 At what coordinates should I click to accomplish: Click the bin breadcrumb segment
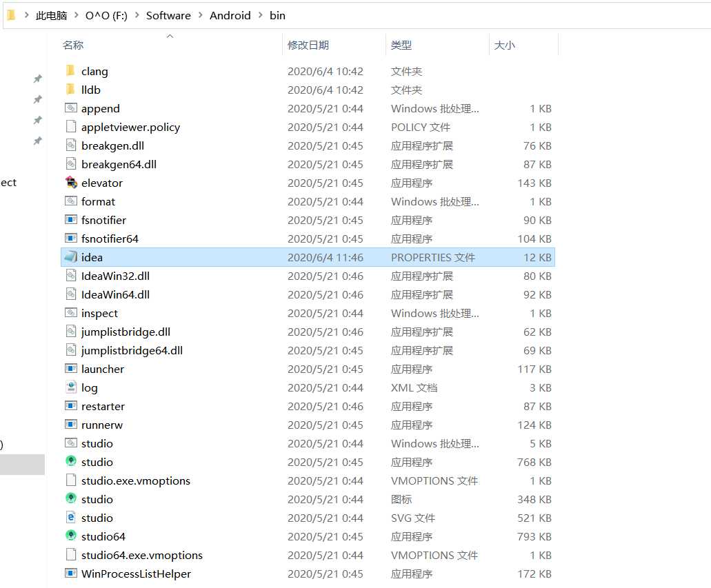click(x=277, y=15)
